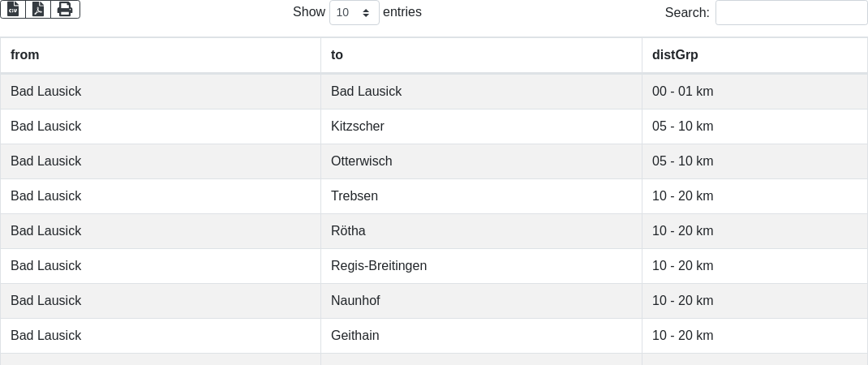Export table as PDF document
The image size is (868, 365).
(38, 10)
